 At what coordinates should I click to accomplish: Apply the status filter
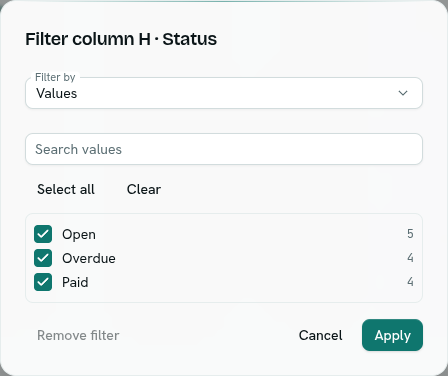pyautogui.click(x=392, y=335)
